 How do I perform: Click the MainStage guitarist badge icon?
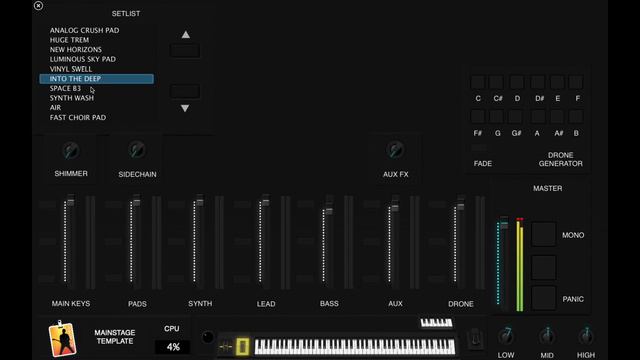(x=62, y=339)
